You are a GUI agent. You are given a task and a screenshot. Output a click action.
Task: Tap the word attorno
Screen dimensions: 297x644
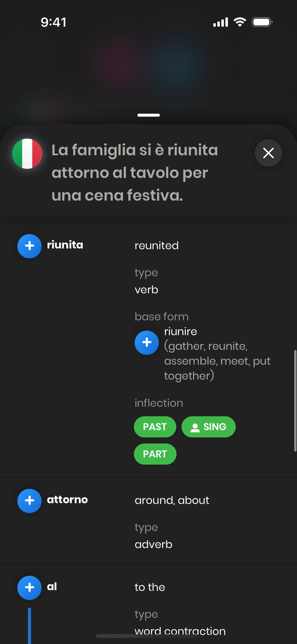click(x=67, y=500)
